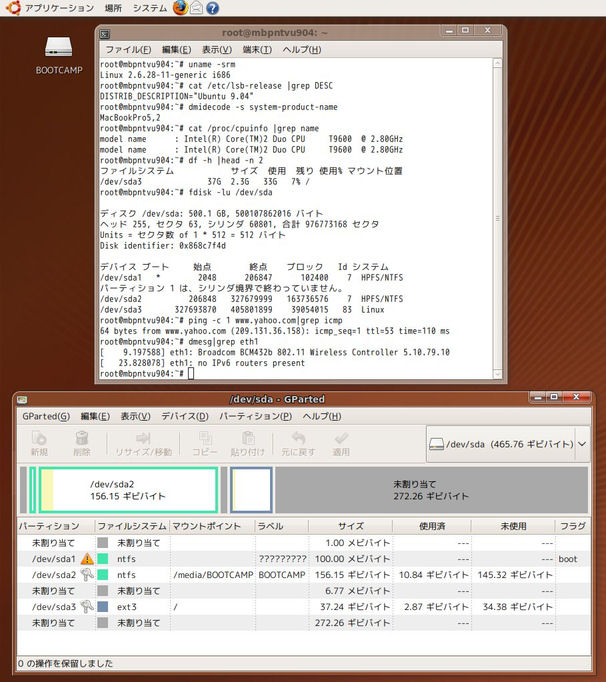Open the blue help question mark launcher
The image size is (606, 682).
[212, 8]
